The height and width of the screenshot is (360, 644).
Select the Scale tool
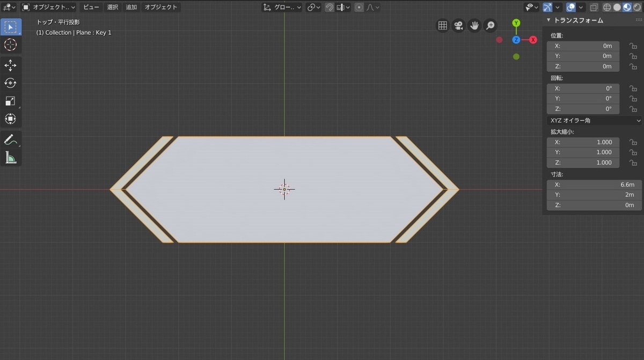(11, 101)
